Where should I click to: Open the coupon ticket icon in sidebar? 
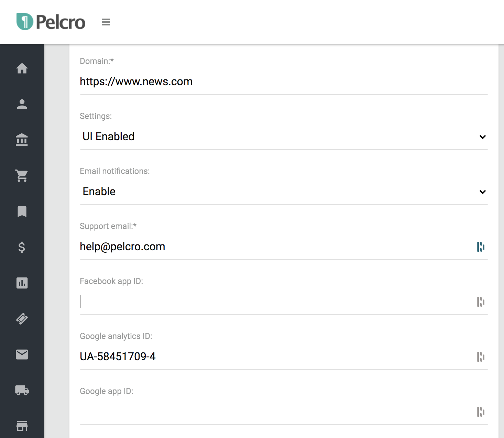click(x=22, y=319)
